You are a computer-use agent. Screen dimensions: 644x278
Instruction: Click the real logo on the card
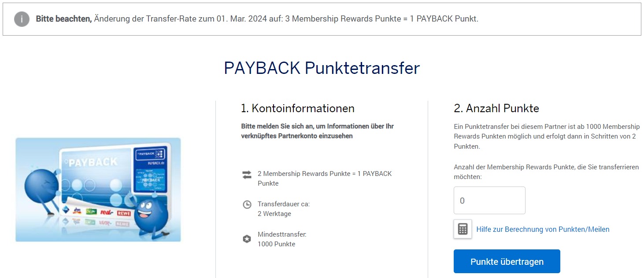(107, 212)
